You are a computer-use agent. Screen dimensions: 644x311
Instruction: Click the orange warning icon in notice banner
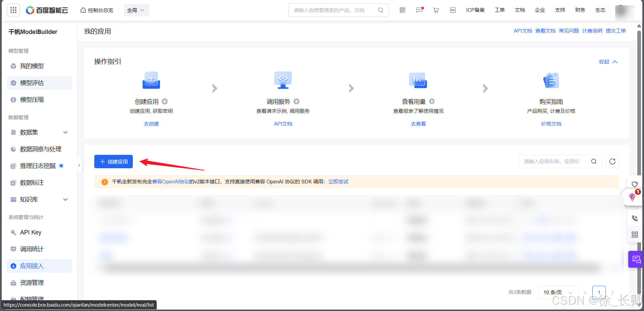coord(105,182)
